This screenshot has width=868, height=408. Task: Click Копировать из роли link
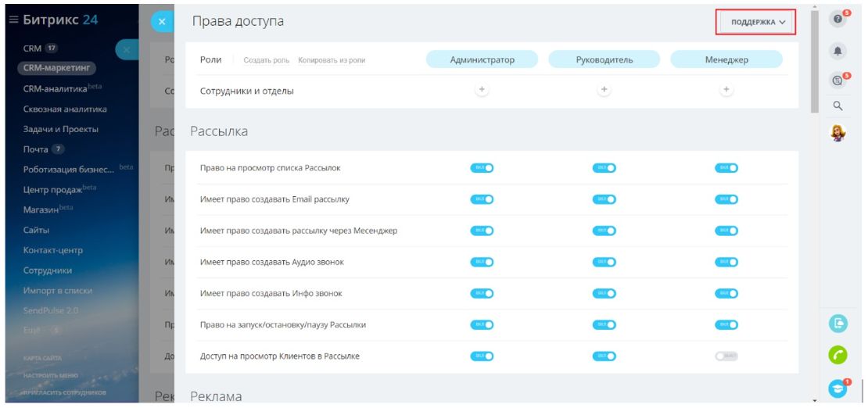(332, 60)
